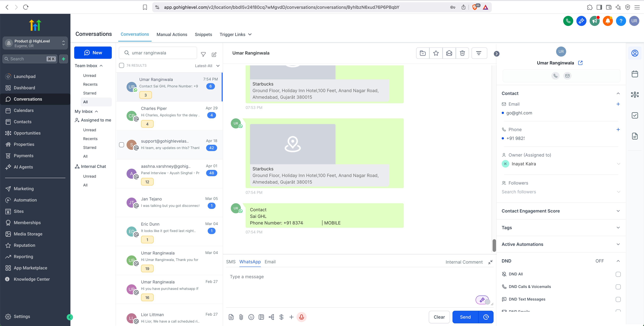Request payment with dollar sign icon
644x326 pixels.
pos(281,317)
